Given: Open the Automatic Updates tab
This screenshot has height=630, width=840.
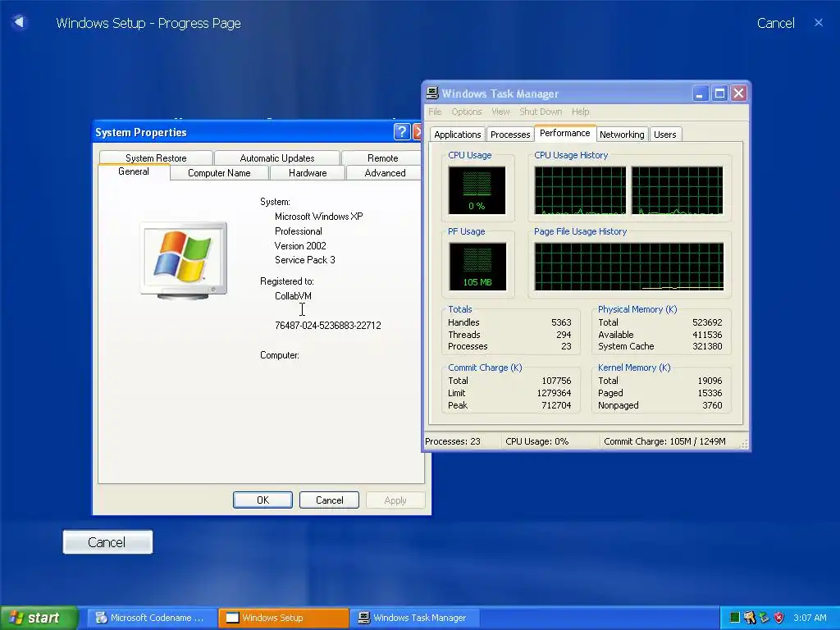Looking at the screenshot, I should point(277,158).
